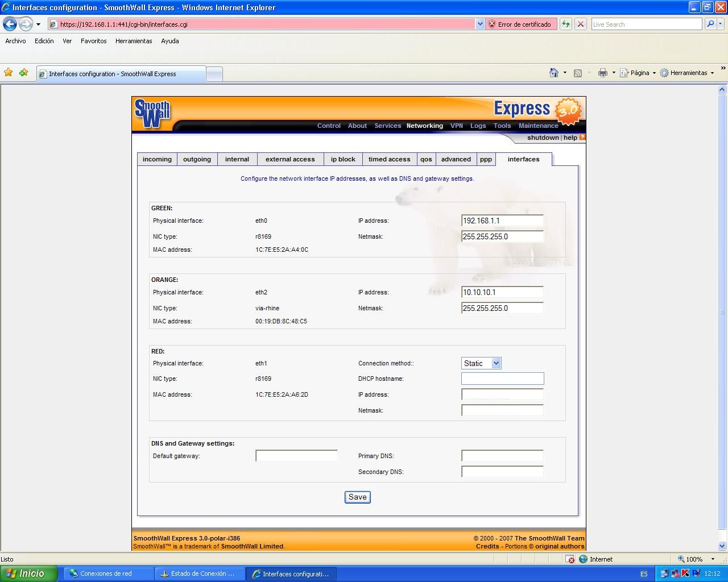728x582 pixels.
Task: Click inside the DHCP hostname field
Action: click(502, 378)
